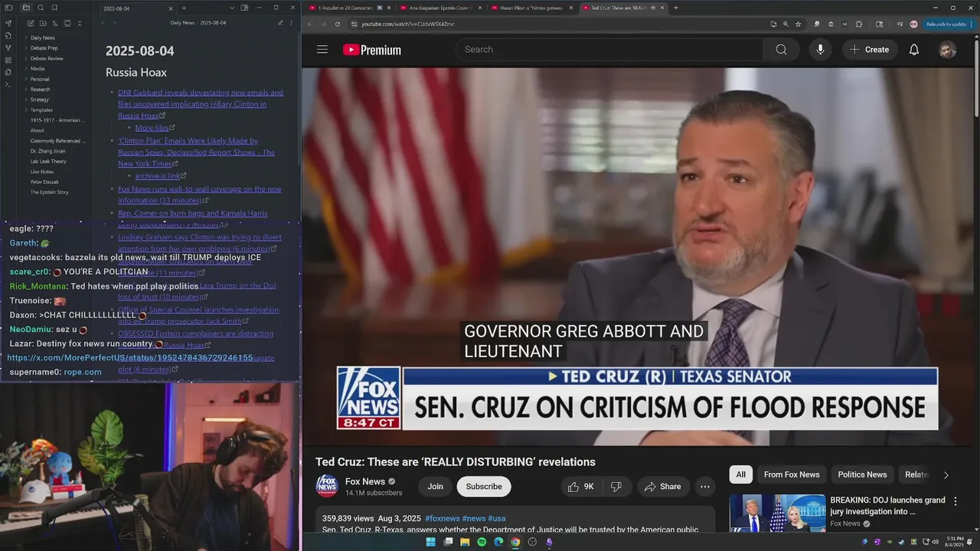The image size is (980, 551).
Task: Click paper plane ribbon icon in Obsidian
Action: (8, 23)
